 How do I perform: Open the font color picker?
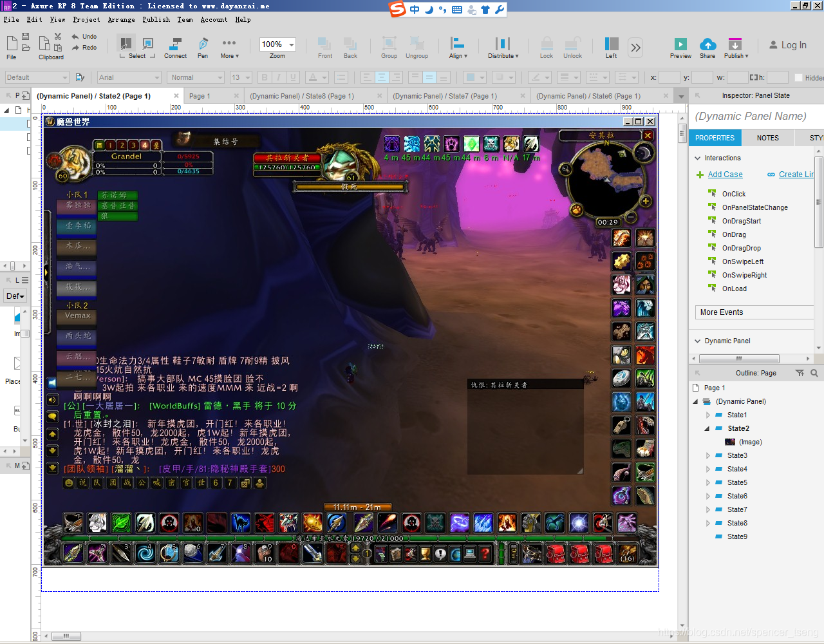(x=317, y=77)
